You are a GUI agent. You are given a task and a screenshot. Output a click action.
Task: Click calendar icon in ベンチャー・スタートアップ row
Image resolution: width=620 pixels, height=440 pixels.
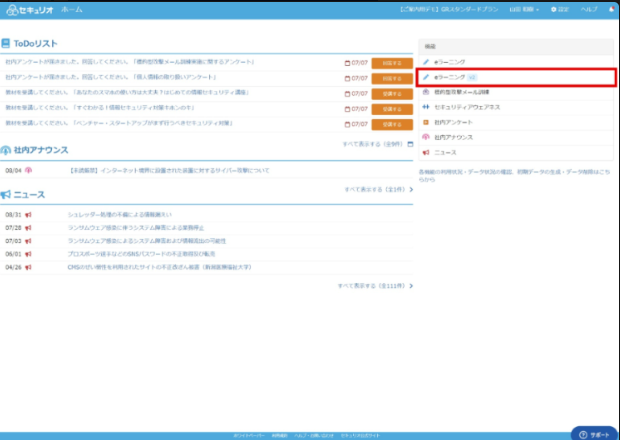347,125
